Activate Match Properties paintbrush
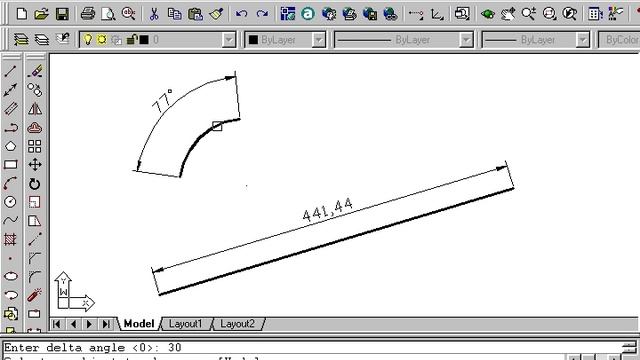Screen dimensions: 640x360 [x=216, y=14]
